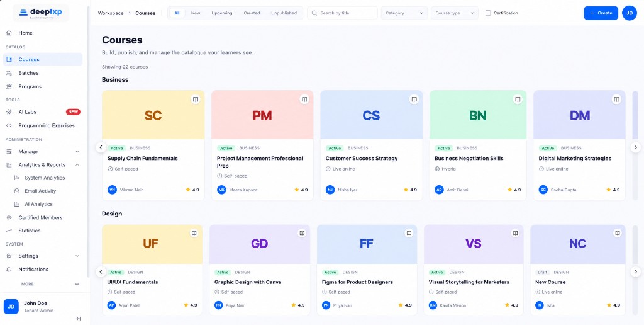
Task: Click instructor name Meera Kapoor
Action: point(243,190)
